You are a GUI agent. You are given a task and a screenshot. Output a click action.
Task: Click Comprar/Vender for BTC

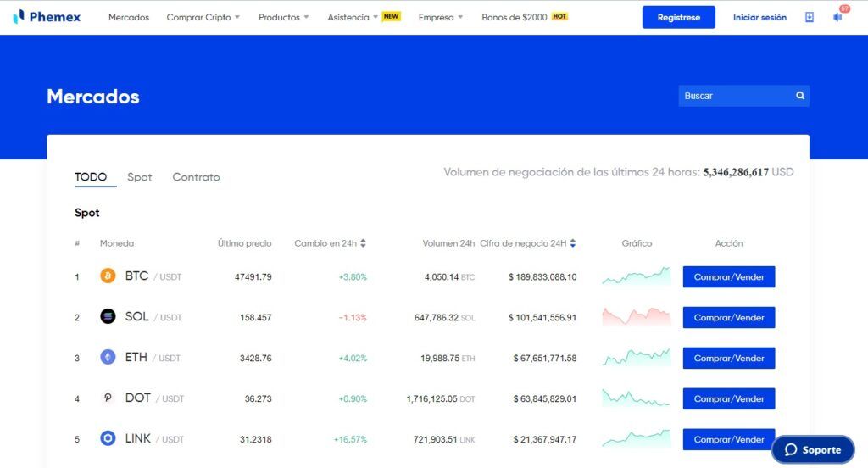[x=728, y=277]
